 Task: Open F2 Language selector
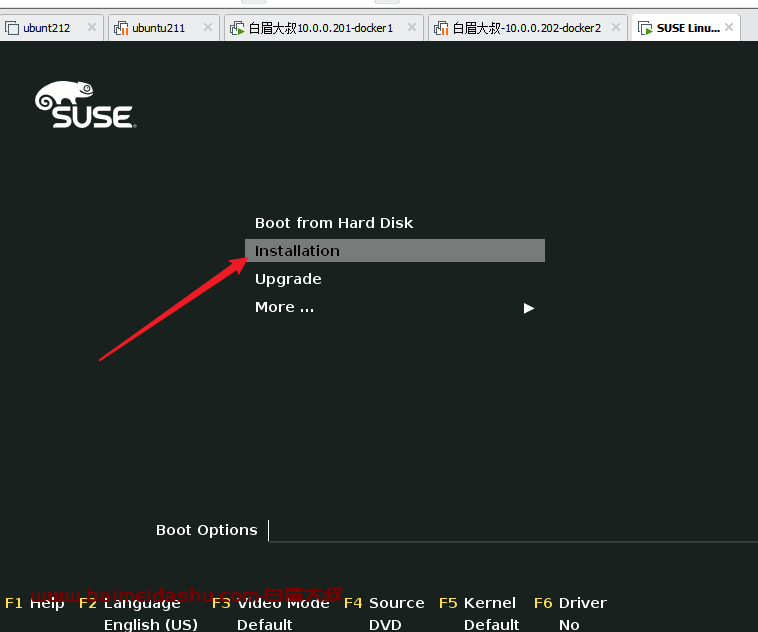click(130, 603)
